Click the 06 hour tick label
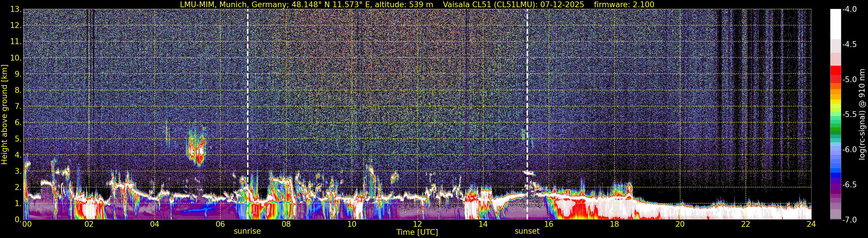 pos(220,224)
